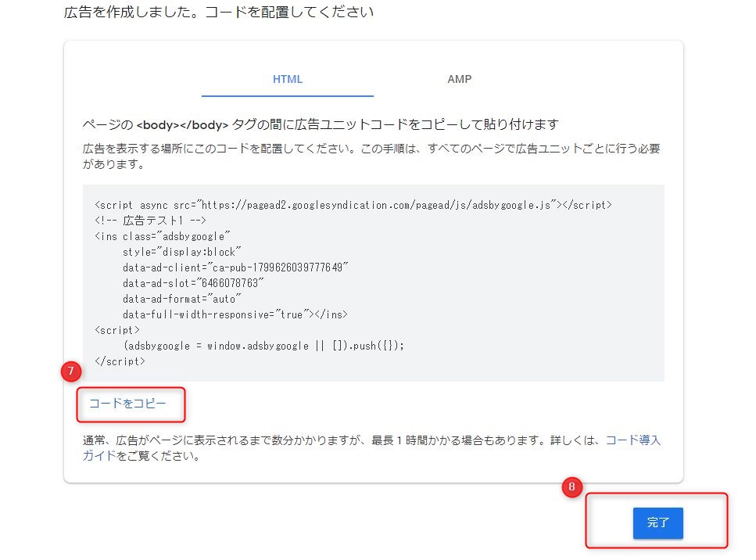The width and height of the screenshot is (756, 560).
Task: Click the 広告を表示する場所に description text
Action: (x=371, y=156)
